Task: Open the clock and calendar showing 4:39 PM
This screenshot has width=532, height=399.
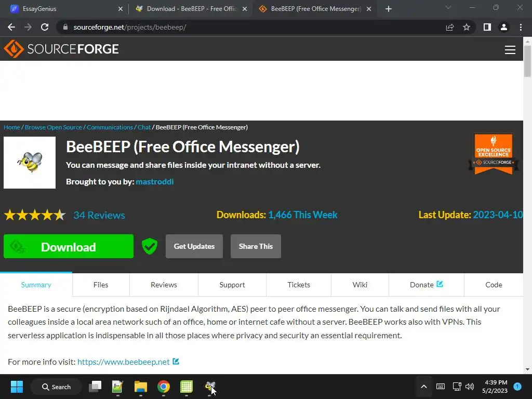Action: pyautogui.click(x=495, y=387)
